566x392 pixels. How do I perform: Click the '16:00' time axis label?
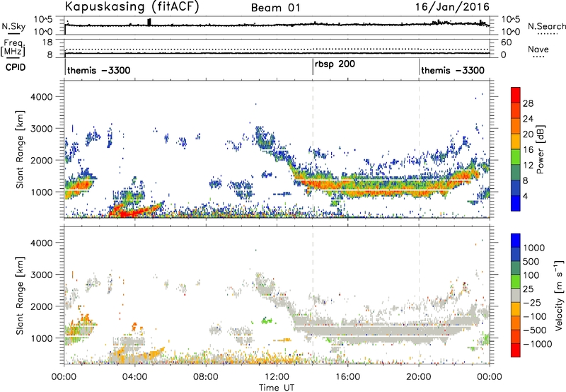[x=347, y=377]
